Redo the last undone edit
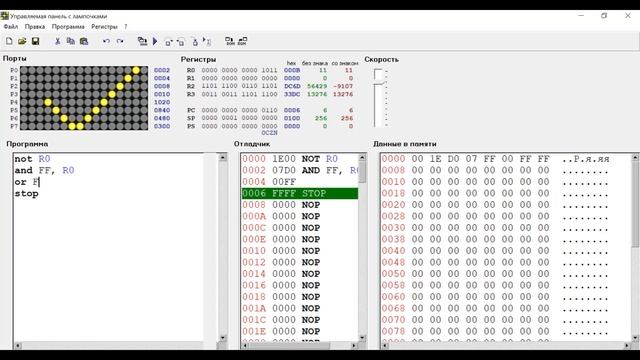640x360 pixels. click(120, 41)
